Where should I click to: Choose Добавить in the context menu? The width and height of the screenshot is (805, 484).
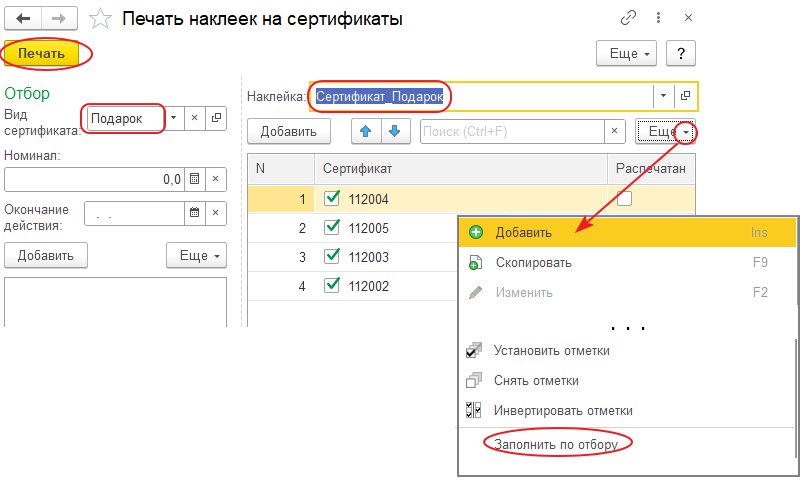627,233
